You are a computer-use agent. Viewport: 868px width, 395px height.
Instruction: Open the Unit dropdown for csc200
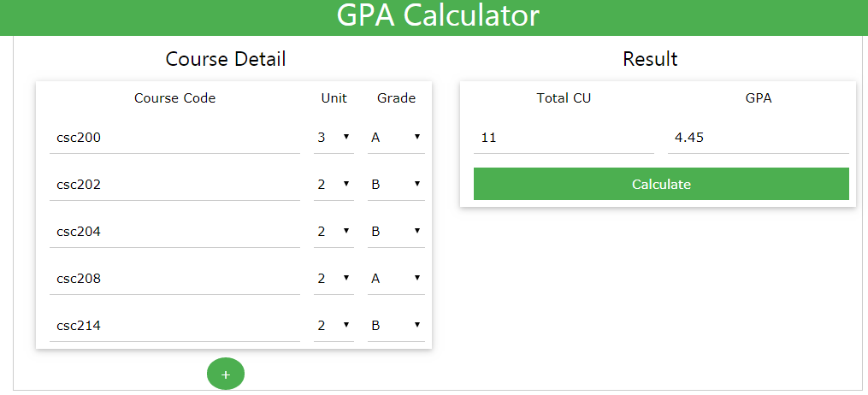(334, 137)
